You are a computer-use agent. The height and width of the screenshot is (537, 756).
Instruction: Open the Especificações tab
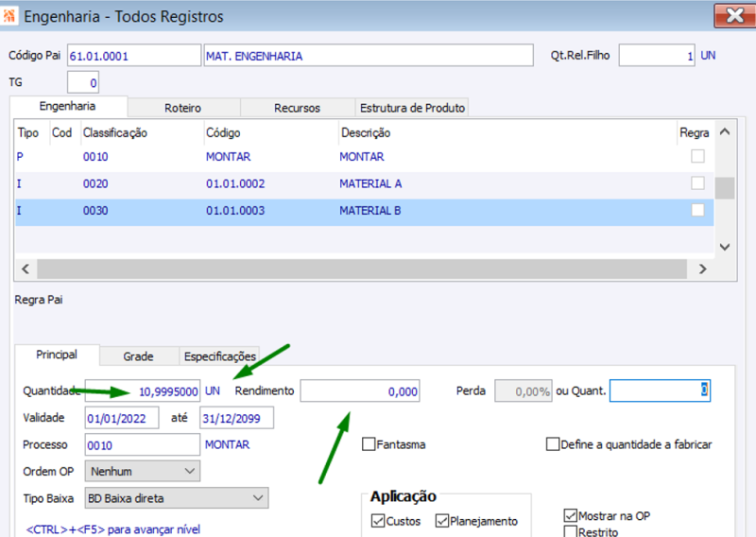220,356
